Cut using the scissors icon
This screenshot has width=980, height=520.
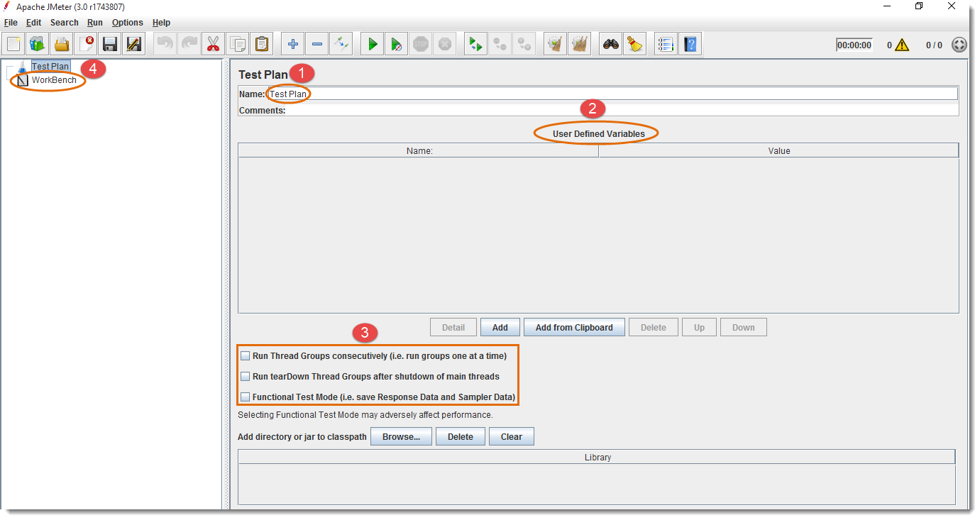point(214,44)
